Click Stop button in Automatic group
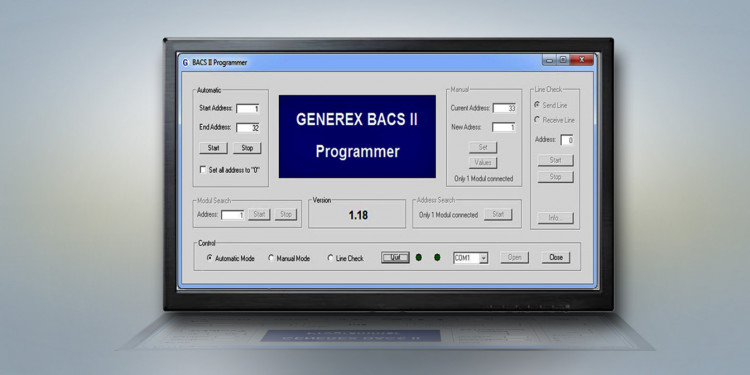The height and width of the screenshot is (375, 750). pos(247,148)
